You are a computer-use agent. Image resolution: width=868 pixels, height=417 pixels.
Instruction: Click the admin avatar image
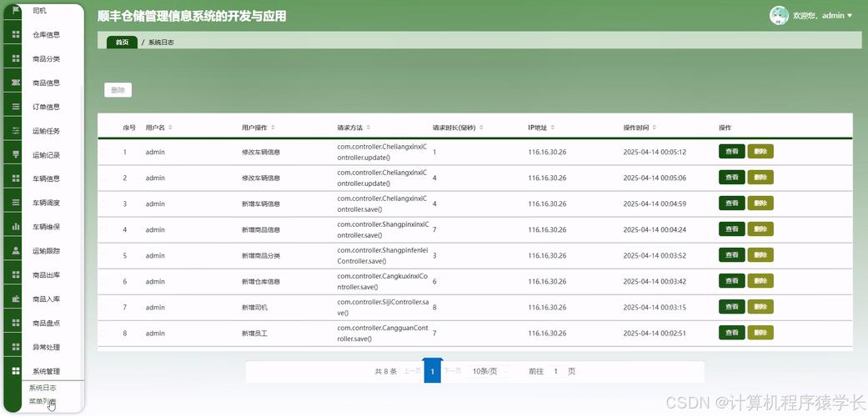[x=779, y=16]
